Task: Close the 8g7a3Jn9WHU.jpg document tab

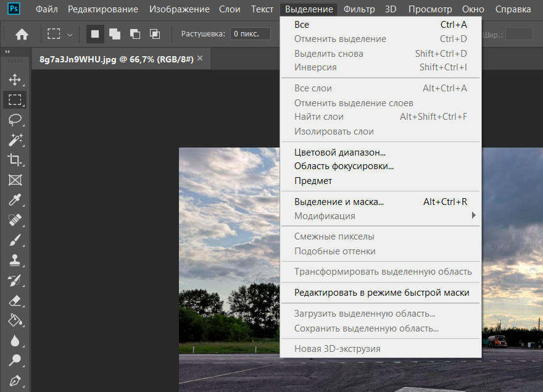Action: pyautogui.click(x=199, y=59)
